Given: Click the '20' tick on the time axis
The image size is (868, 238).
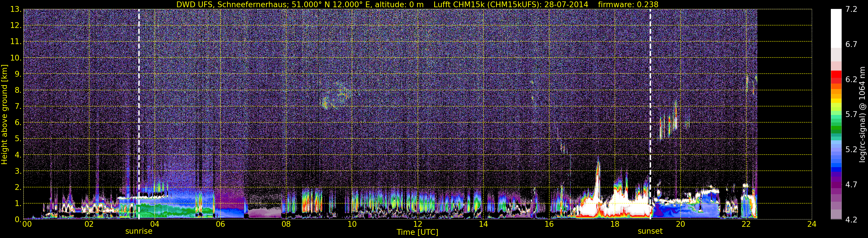Looking at the screenshot, I should click(x=680, y=224).
